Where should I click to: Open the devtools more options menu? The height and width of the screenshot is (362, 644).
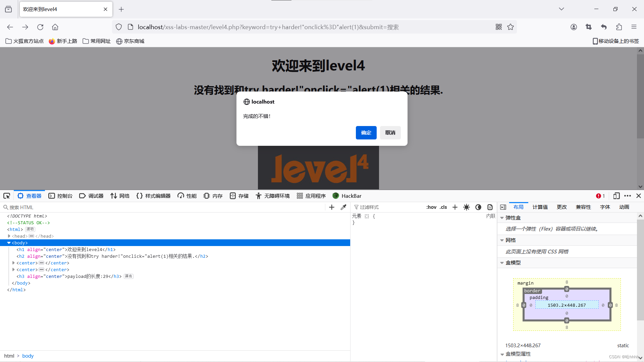point(628,196)
